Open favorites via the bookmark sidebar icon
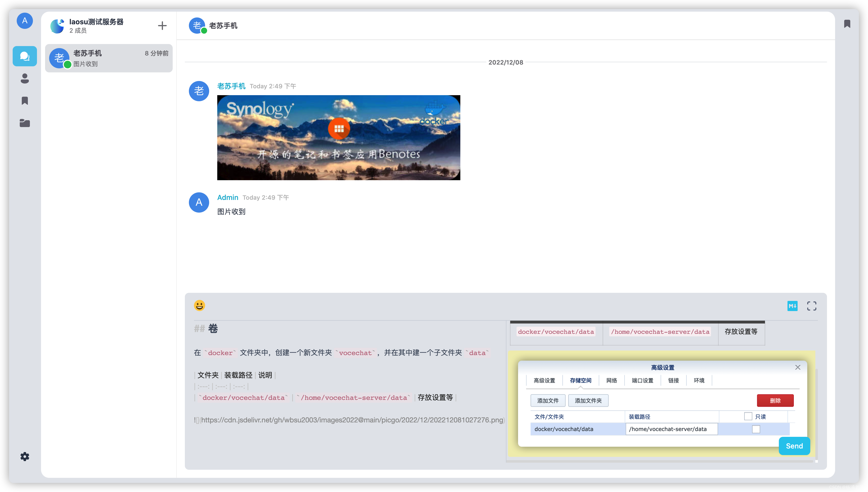This screenshot has width=868, height=492. (x=25, y=101)
